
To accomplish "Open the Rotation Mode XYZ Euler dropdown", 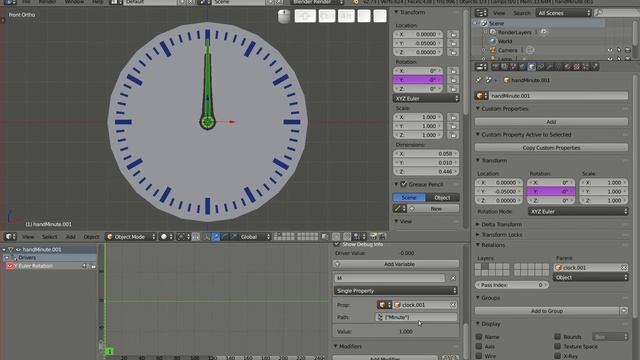I will click(578, 211).
